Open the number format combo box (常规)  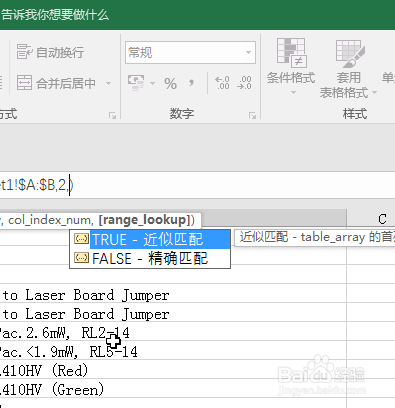coord(190,52)
